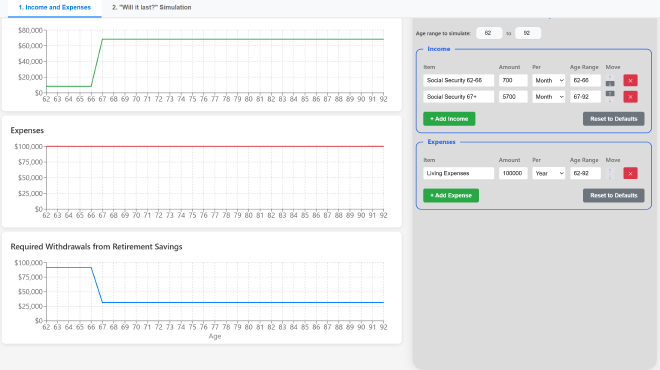Delete the Living Expenses row
The height and width of the screenshot is (370, 660).
[630, 173]
